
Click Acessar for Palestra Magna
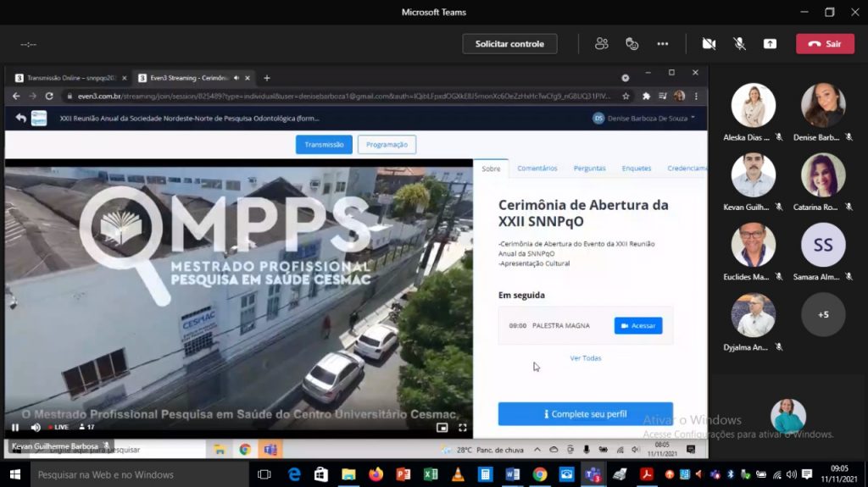coord(638,325)
